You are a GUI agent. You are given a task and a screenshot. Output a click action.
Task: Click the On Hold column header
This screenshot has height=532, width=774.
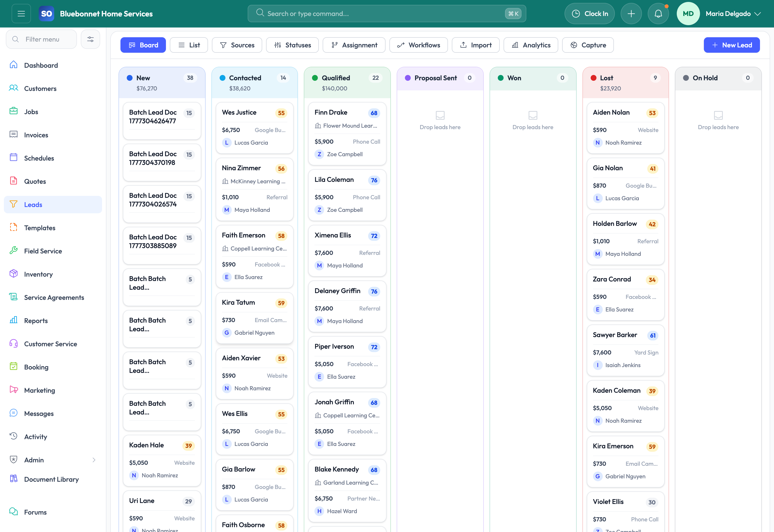point(718,78)
